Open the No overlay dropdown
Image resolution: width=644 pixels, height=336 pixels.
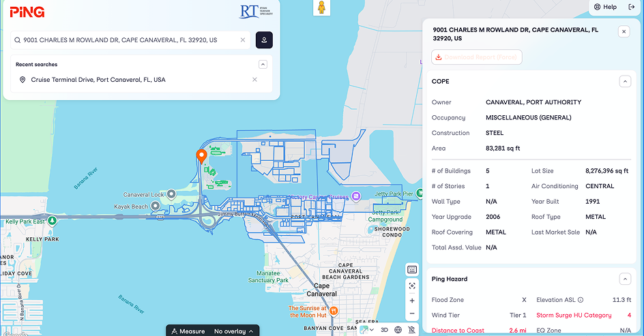tap(233, 331)
